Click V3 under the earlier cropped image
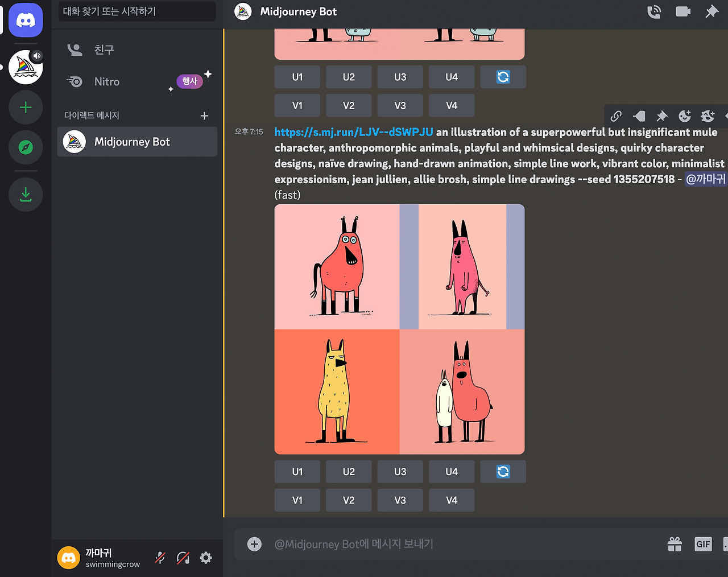Viewport: 728px width, 577px height. pos(400,105)
